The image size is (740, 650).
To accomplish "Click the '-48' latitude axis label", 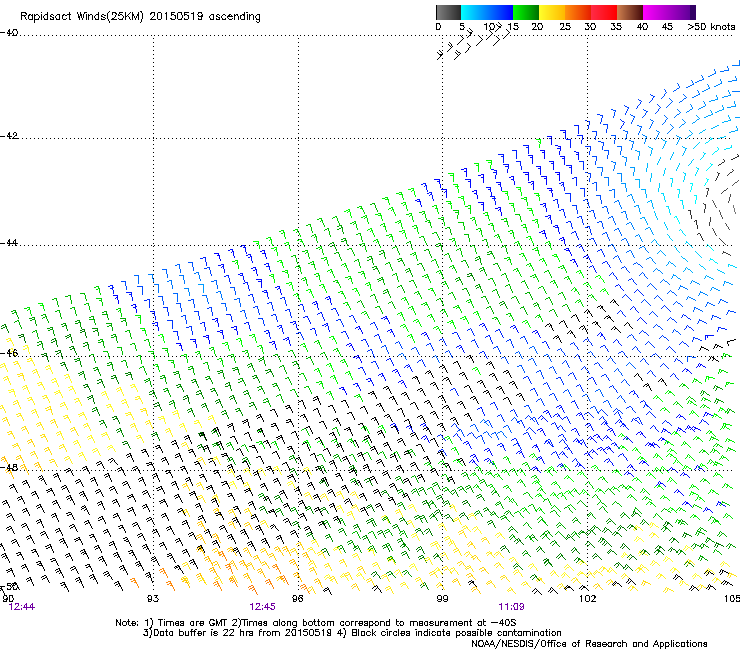I will point(9,467).
